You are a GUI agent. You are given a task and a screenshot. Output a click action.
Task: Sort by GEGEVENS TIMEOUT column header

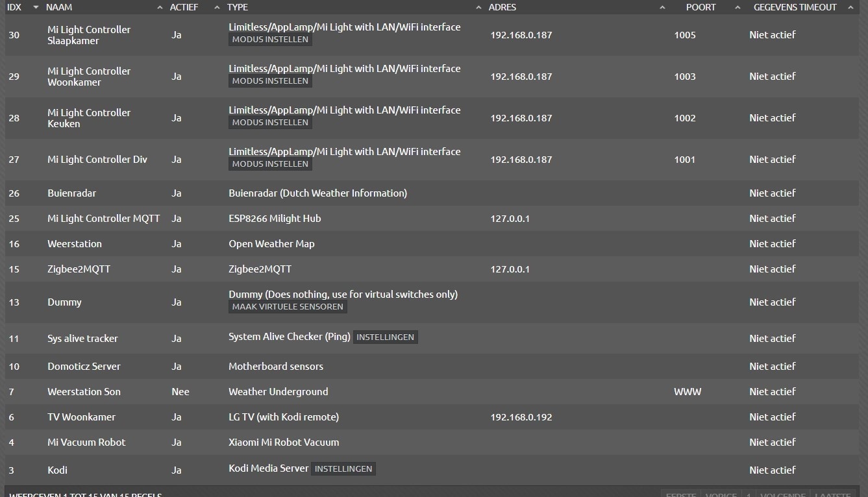(795, 7)
